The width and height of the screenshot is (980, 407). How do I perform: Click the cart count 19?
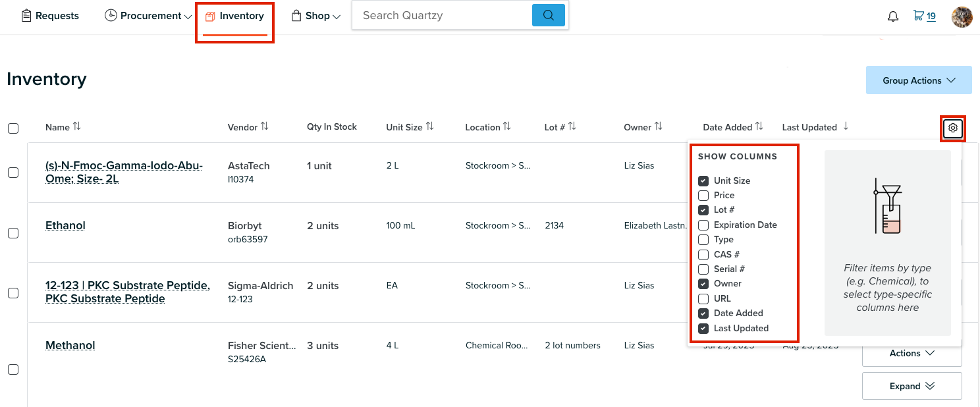(x=931, y=16)
